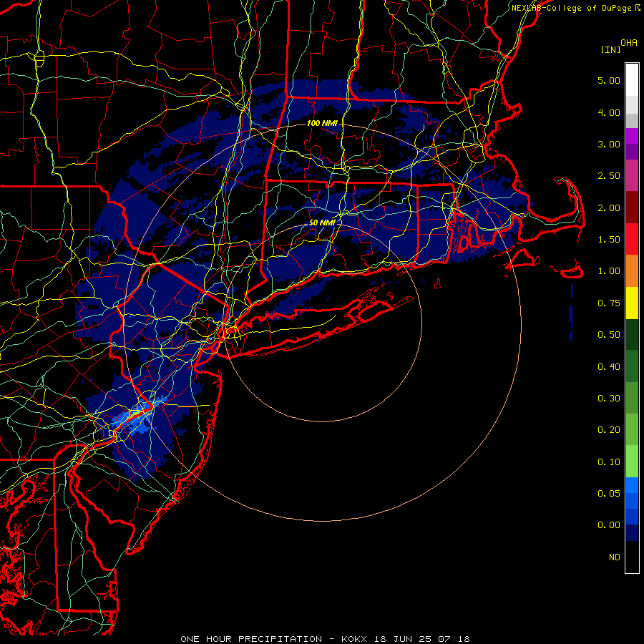
Task: Click the '50 NMI' range ring label
Action: 322,223
